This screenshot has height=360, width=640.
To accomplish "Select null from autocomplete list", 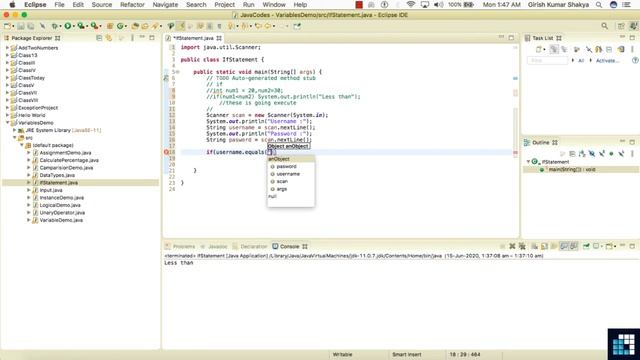I will pyautogui.click(x=291, y=196).
